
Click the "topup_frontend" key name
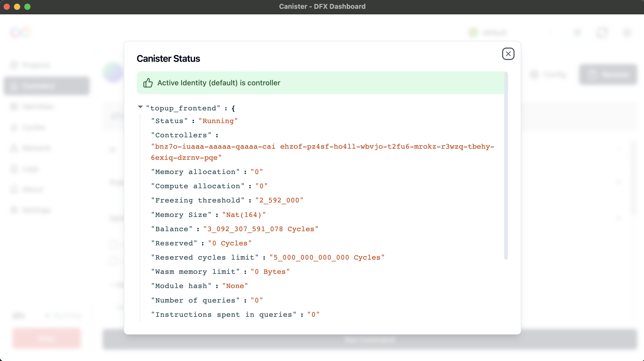(183, 108)
